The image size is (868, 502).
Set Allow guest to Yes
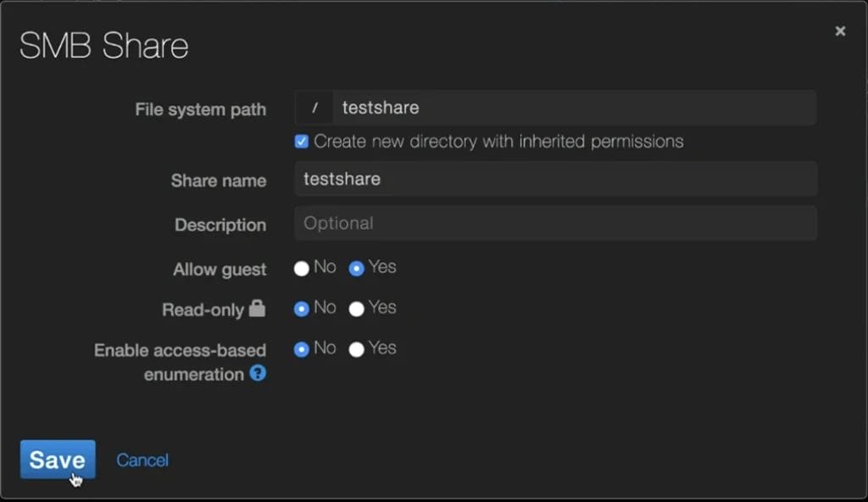point(357,268)
